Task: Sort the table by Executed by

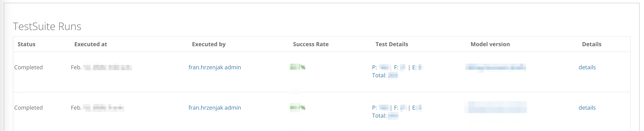Action: [x=209, y=44]
